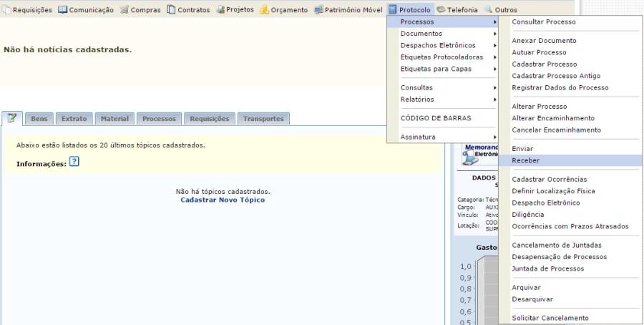Open the Transportes tab
This screenshot has height=325, width=644.
coord(263,119)
